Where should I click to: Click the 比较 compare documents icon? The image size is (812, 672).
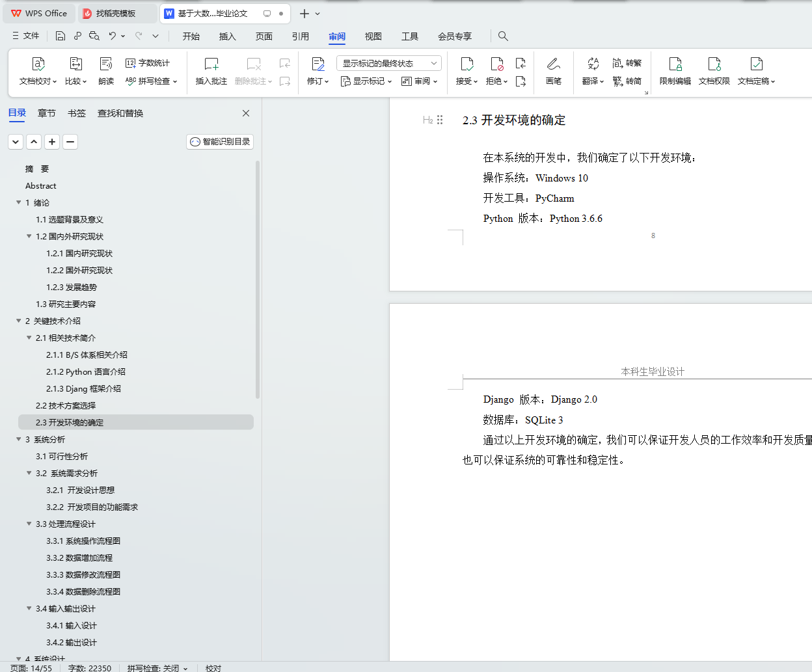76,64
